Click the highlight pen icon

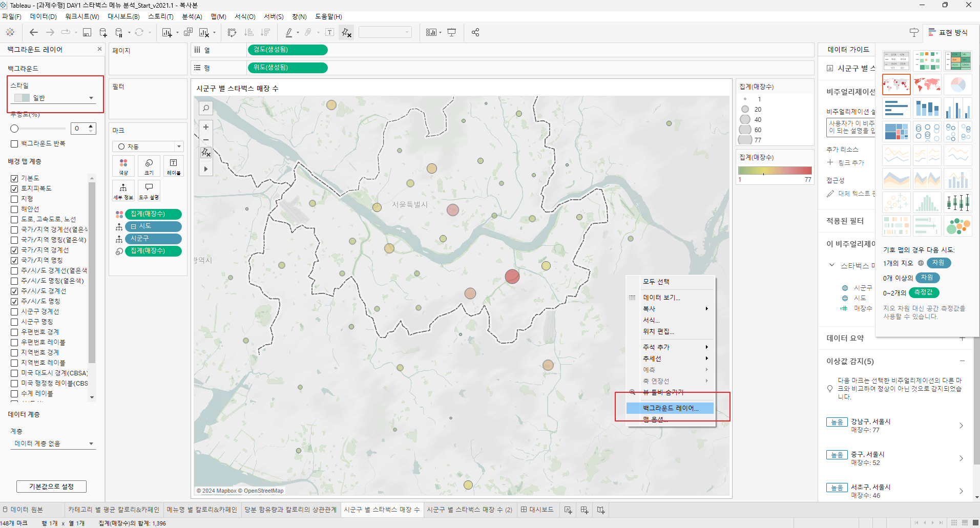coord(289,32)
